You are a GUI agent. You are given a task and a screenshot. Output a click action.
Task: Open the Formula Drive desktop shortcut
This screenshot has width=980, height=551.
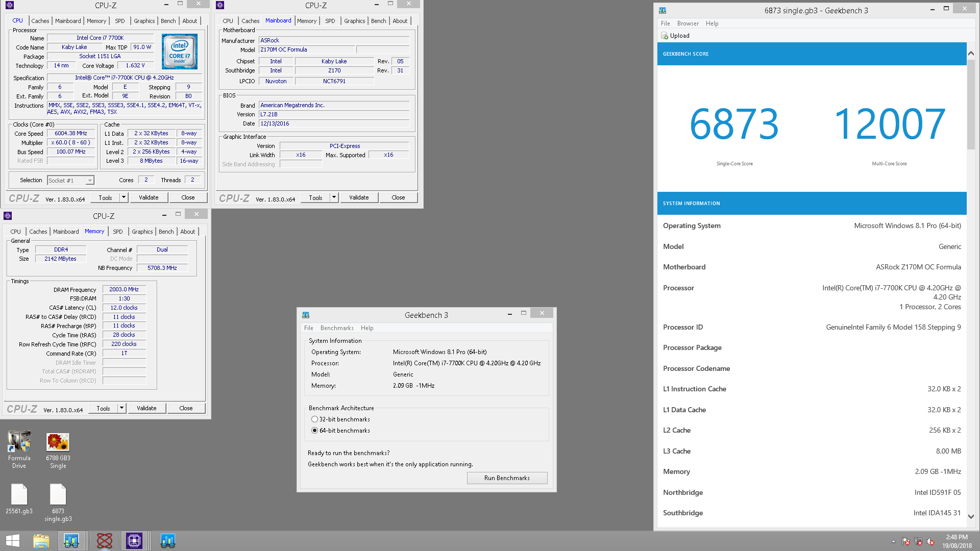[19, 449]
